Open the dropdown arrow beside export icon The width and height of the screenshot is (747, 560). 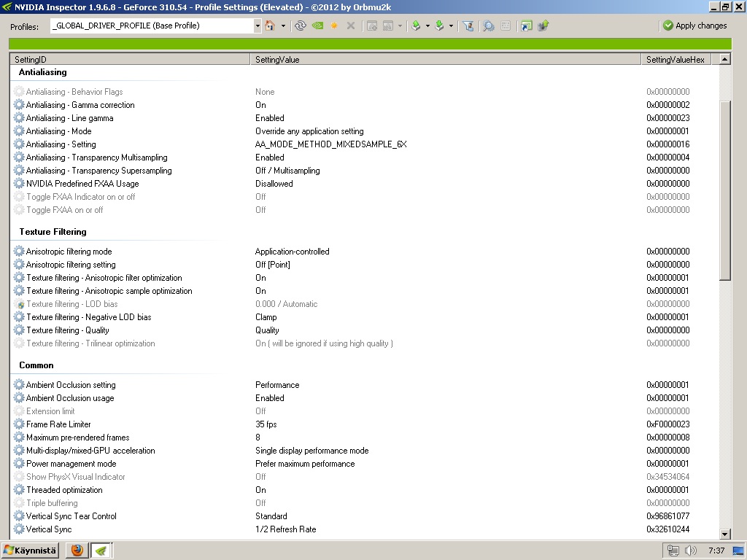427,26
